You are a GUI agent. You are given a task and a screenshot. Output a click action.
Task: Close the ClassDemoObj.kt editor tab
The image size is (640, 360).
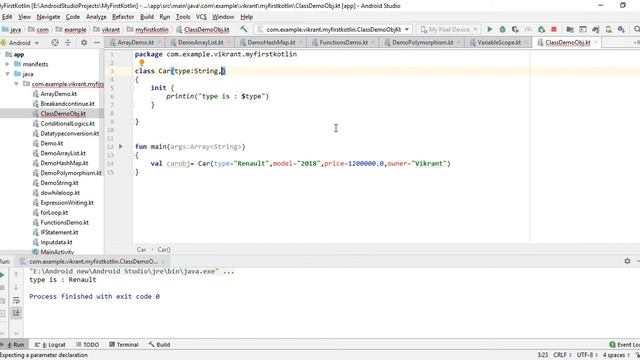click(x=596, y=42)
